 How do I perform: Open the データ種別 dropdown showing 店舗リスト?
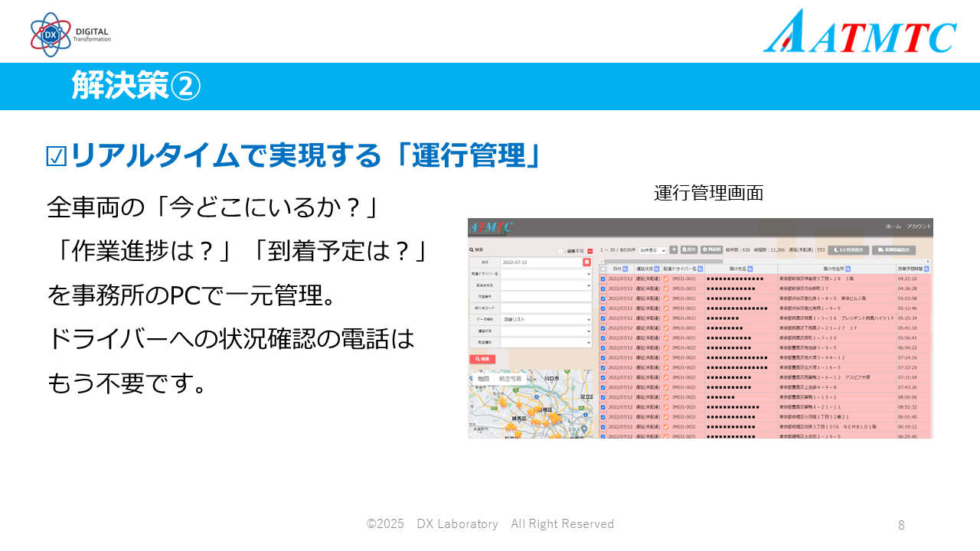tap(547, 319)
